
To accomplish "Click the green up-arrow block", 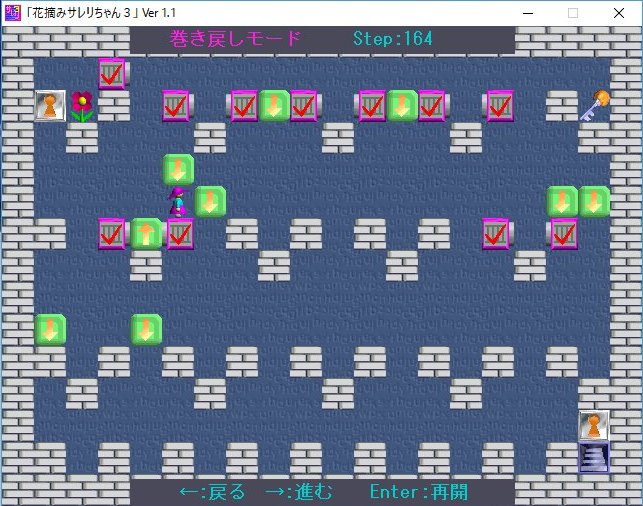I will [146, 234].
